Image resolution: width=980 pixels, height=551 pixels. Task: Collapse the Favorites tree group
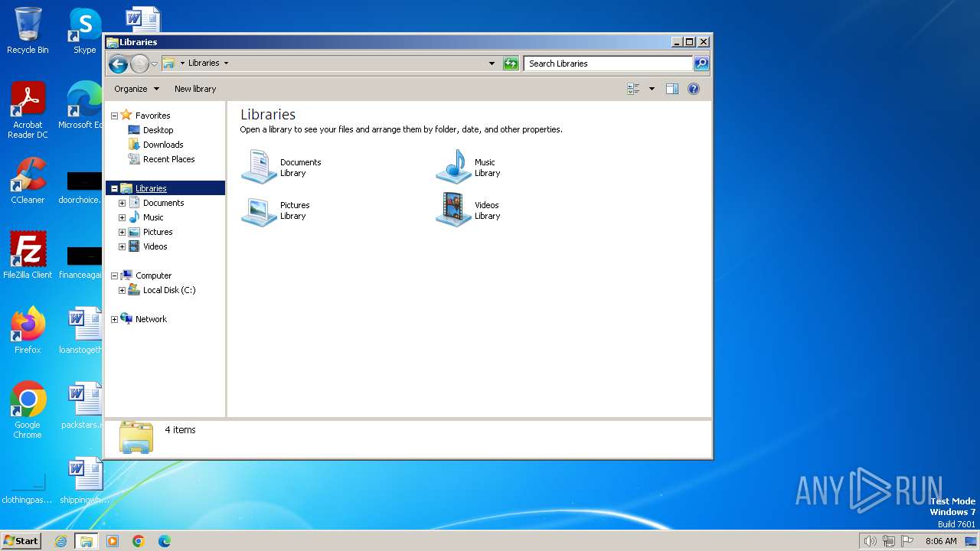coord(114,116)
